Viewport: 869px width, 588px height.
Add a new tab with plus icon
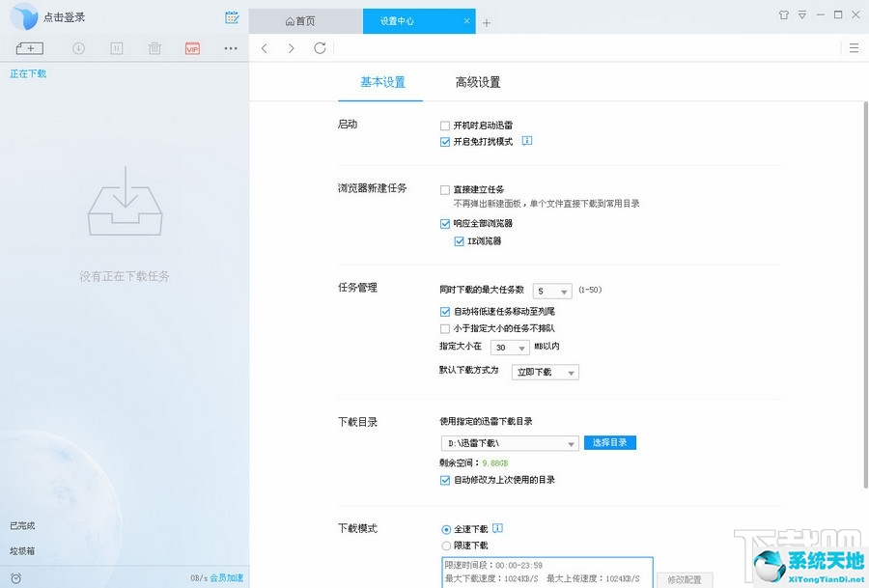pos(487,23)
